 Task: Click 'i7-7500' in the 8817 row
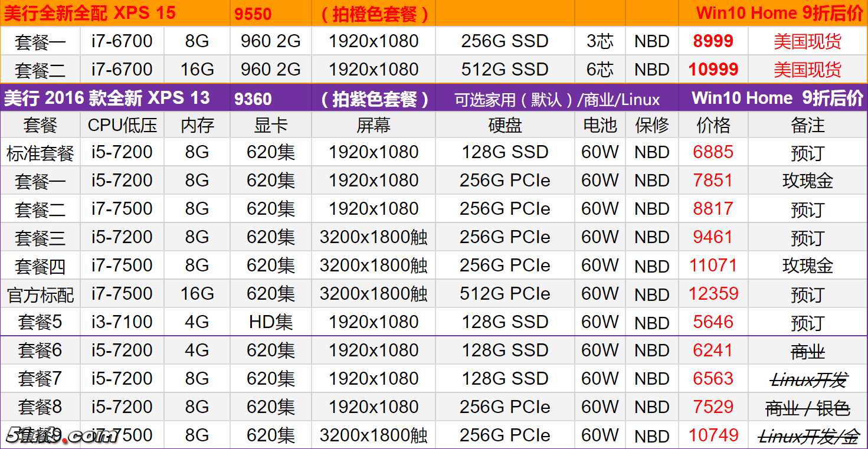122,209
